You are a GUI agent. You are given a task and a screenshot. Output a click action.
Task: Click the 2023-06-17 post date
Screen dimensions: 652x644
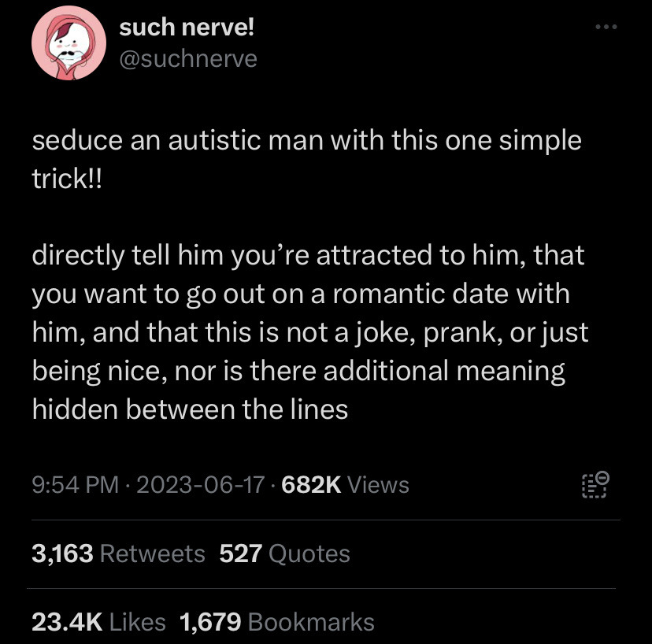(201, 485)
